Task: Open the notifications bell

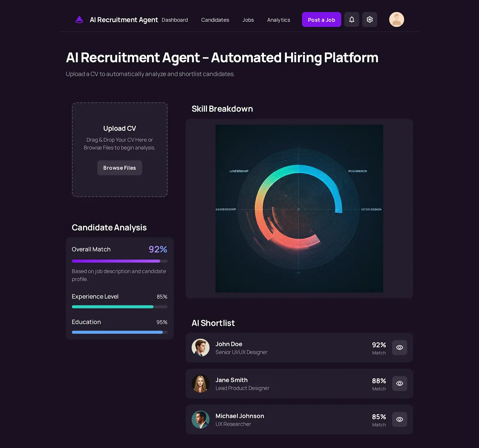Action: click(x=352, y=19)
